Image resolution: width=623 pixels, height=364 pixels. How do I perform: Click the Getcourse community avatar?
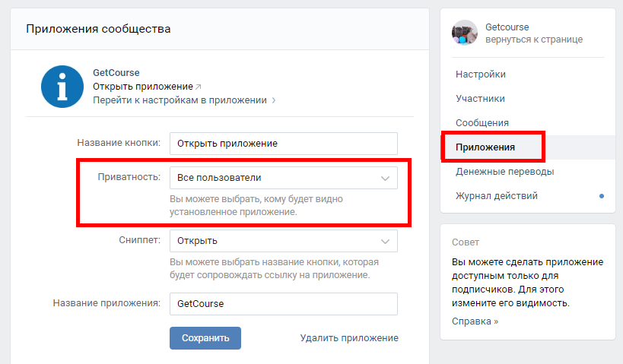tap(465, 33)
